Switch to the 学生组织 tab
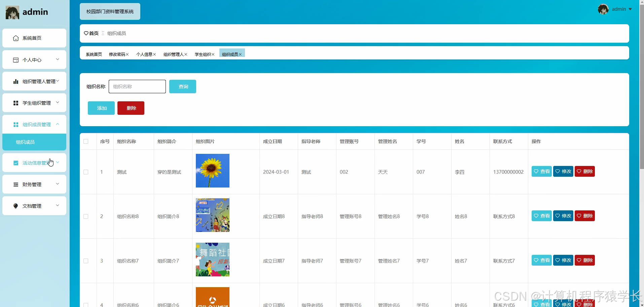Image resolution: width=644 pixels, height=307 pixels. (203, 54)
